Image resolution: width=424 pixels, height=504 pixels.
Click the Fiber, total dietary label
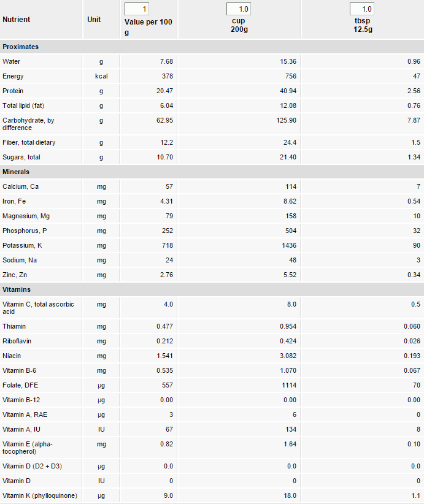tap(29, 142)
